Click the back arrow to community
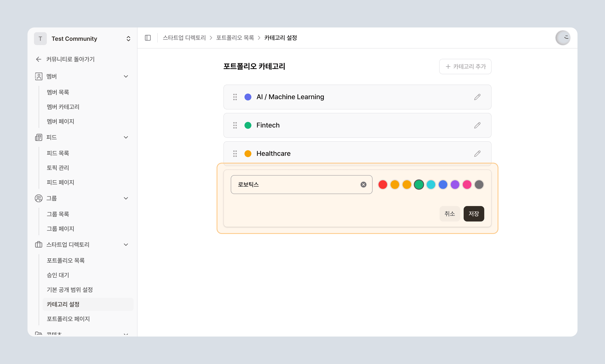The height and width of the screenshot is (364, 605). pyautogui.click(x=38, y=59)
